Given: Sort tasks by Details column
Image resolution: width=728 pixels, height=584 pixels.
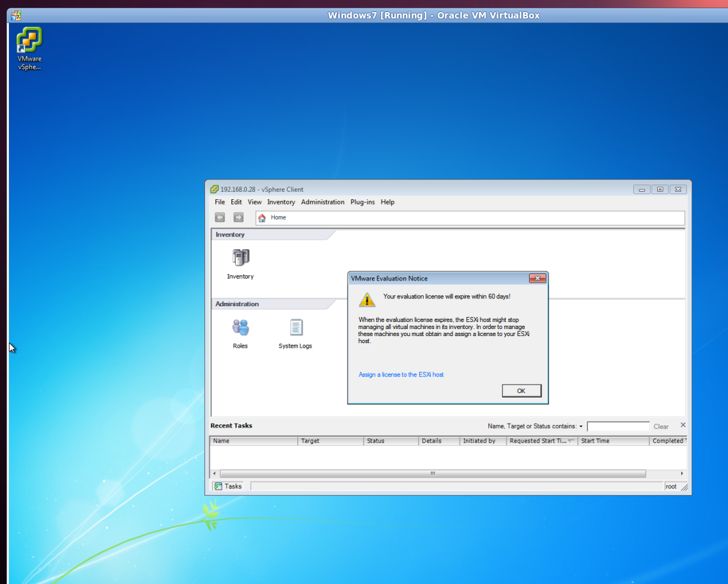Looking at the screenshot, I should coord(439,441).
